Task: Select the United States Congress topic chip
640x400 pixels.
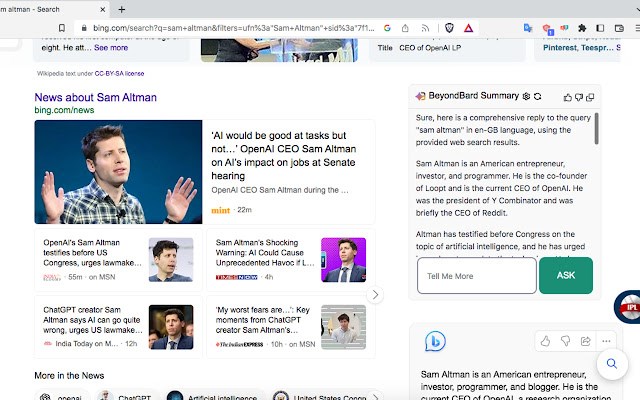Action: pyautogui.click(x=322, y=396)
